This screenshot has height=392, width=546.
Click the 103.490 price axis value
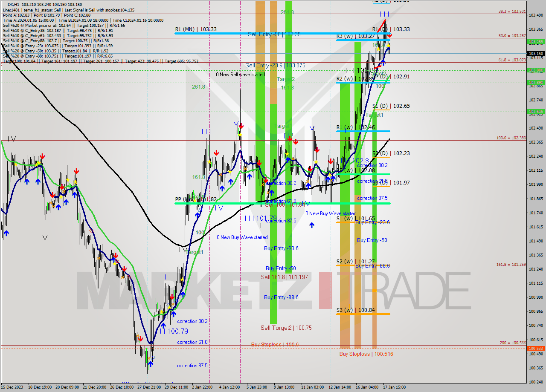(536, 15)
